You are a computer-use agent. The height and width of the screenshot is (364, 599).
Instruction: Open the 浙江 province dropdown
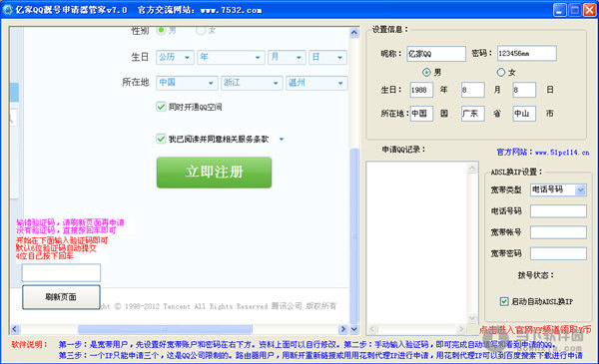coord(252,83)
